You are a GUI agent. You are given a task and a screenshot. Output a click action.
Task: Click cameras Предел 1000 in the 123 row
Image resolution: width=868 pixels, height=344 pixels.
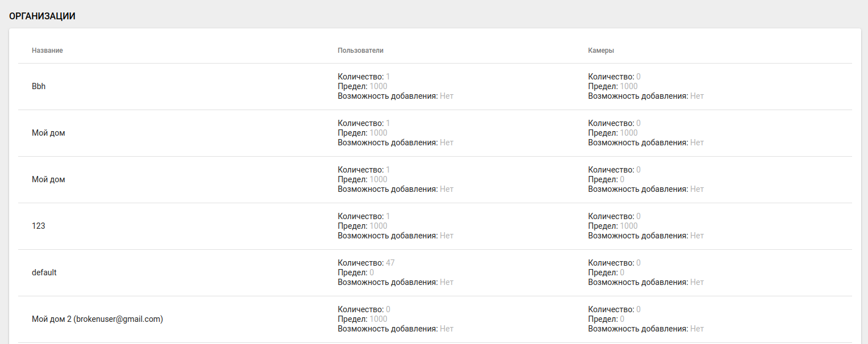coord(628,226)
